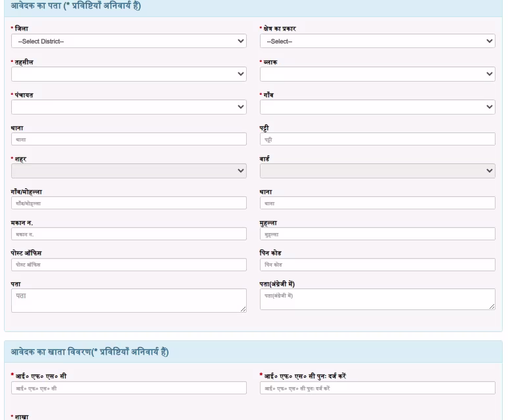Open the जिला Select District dropdown
Image resolution: width=508 pixels, height=420 pixels.
coord(128,41)
